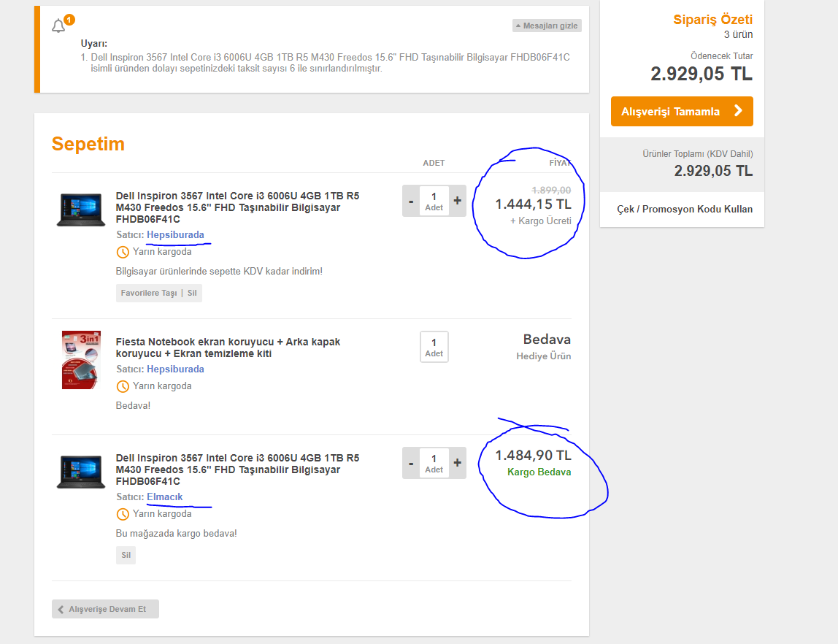Screen dimensions: 838x644
Task: Open first Dell Inspiron 3567 title link
Action: click(237, 207)
